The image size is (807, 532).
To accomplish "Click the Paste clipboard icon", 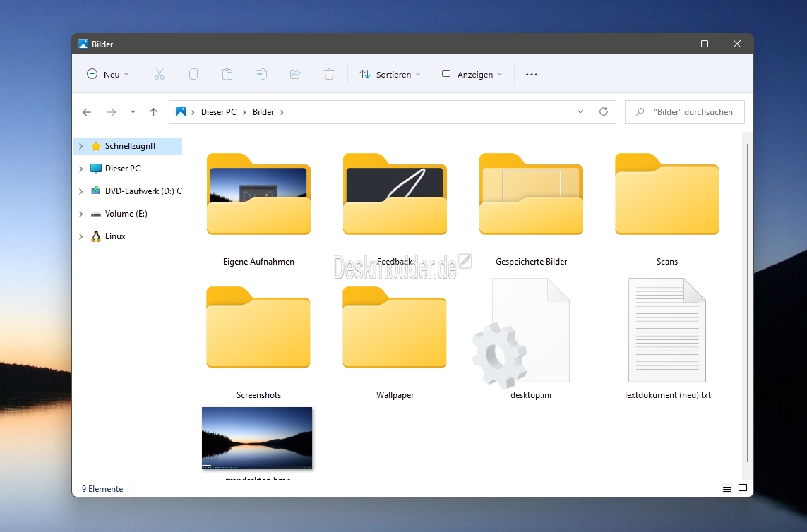I will click(x=227, y=75).
